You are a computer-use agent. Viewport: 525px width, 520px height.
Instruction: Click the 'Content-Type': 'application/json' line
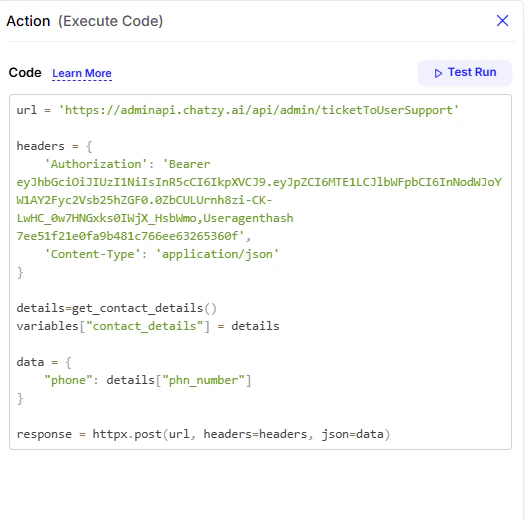click(161, 254)
